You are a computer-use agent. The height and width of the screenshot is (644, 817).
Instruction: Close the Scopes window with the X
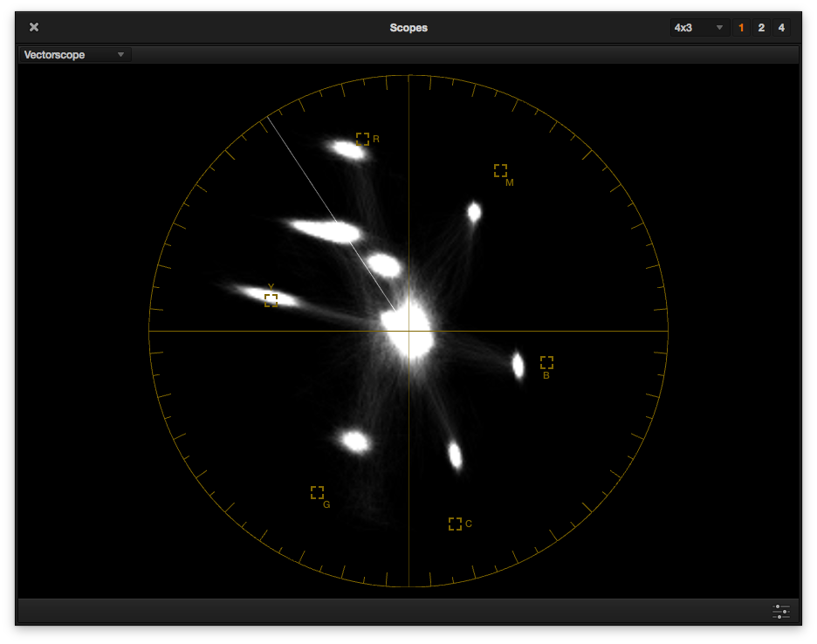point(34,27)
